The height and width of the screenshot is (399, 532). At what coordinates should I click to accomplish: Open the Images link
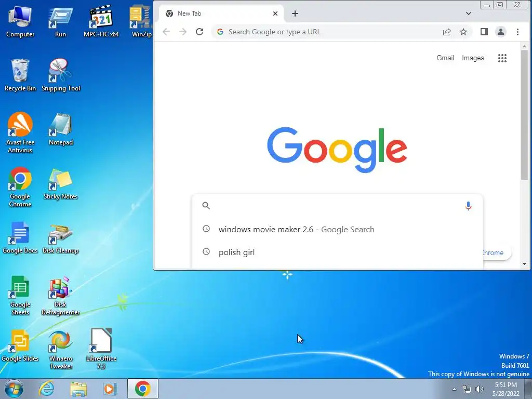[473, 58]
